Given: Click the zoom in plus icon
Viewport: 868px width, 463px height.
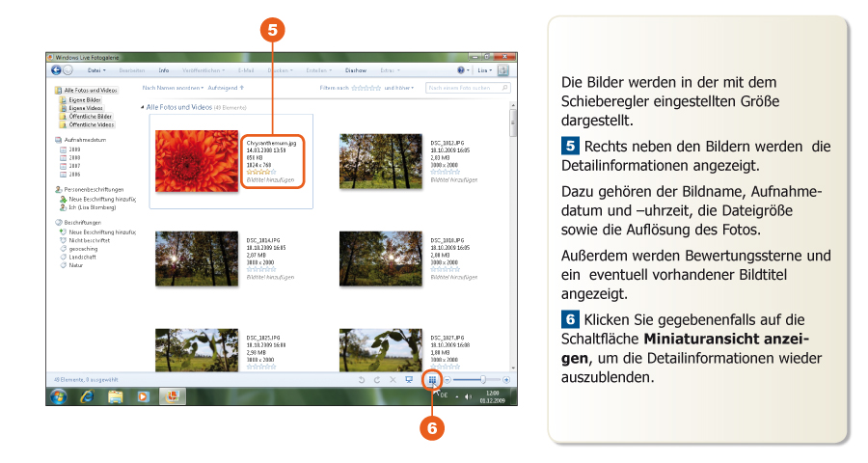Looking at the screenshot, I should click(506, 380).
